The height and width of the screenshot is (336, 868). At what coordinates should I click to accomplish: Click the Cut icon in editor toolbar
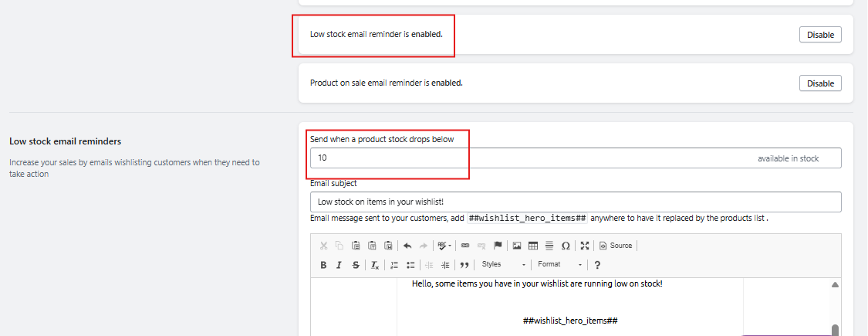pos(324,246)
